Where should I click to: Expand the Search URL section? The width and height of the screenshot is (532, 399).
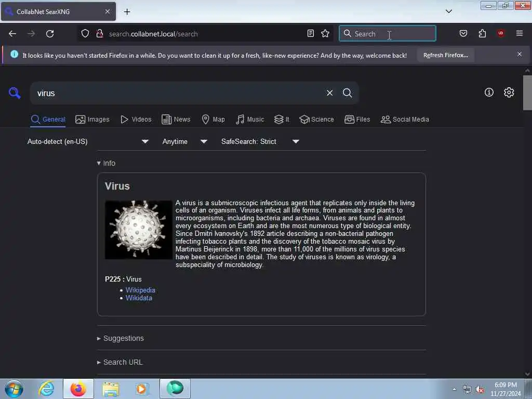point(120,362)
